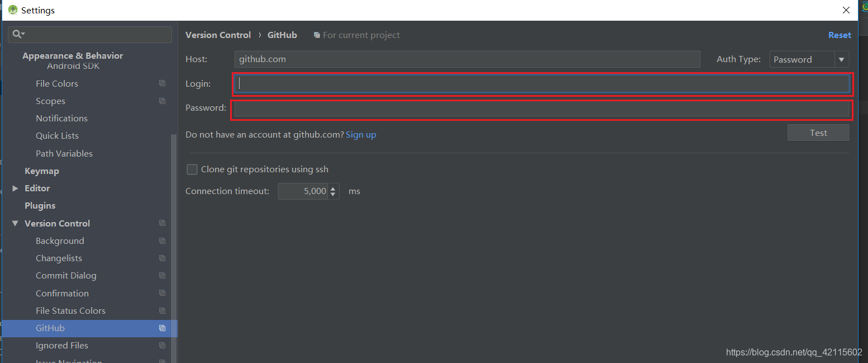Click the project icon next to Background
868x363 pixels.
pos(162,241)
